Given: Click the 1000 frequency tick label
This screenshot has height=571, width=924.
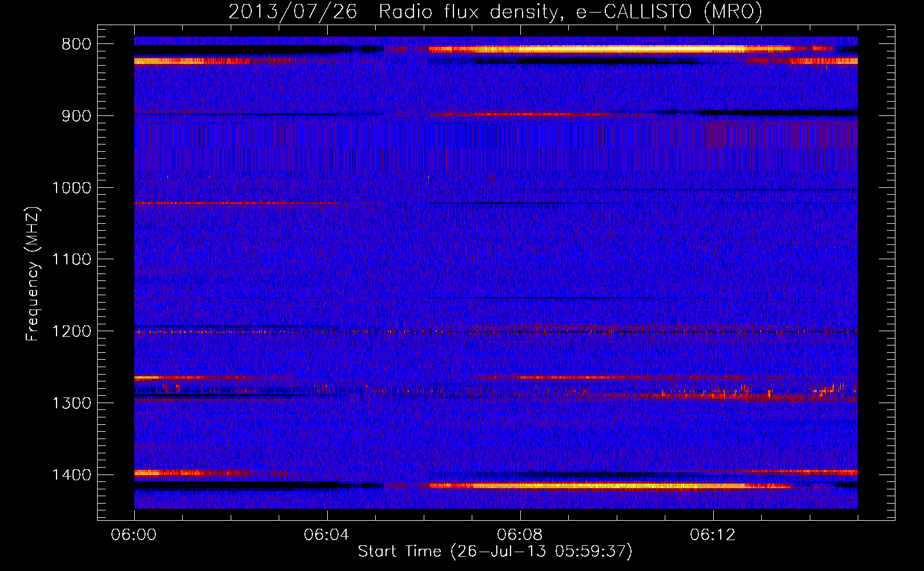Looking at the screenshot, I should click(71, 188).
